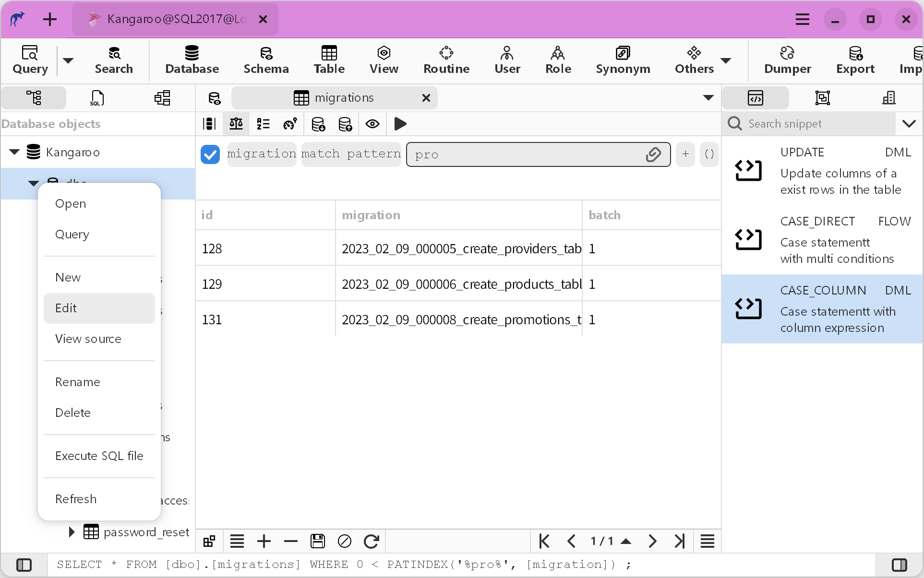Open the Routine management panel

tap(446, 60)
